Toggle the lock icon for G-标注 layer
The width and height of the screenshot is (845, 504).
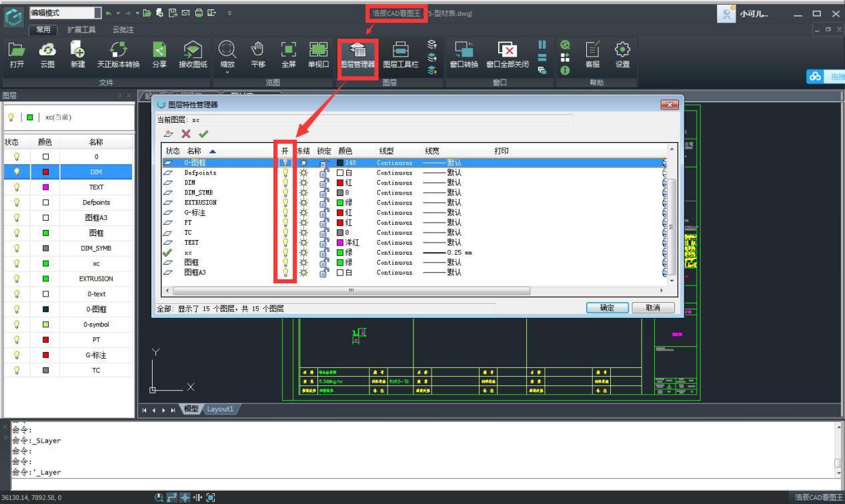[x=324, y=213]
